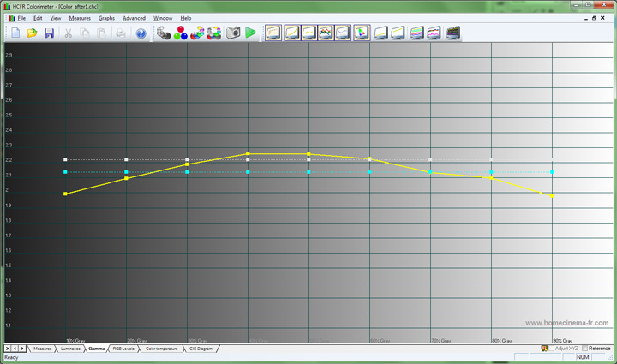Show color temperature graph monitor icon

(x=343, y=33)
